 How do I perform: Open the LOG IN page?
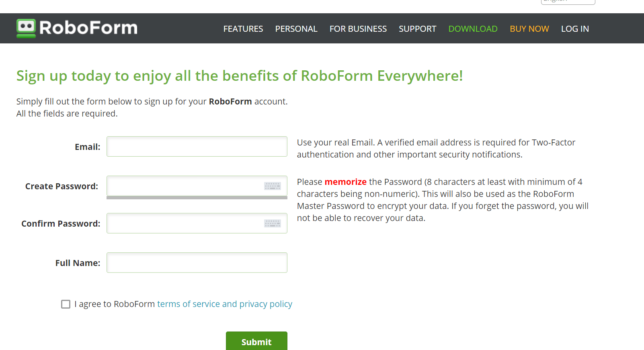point(575,29)
